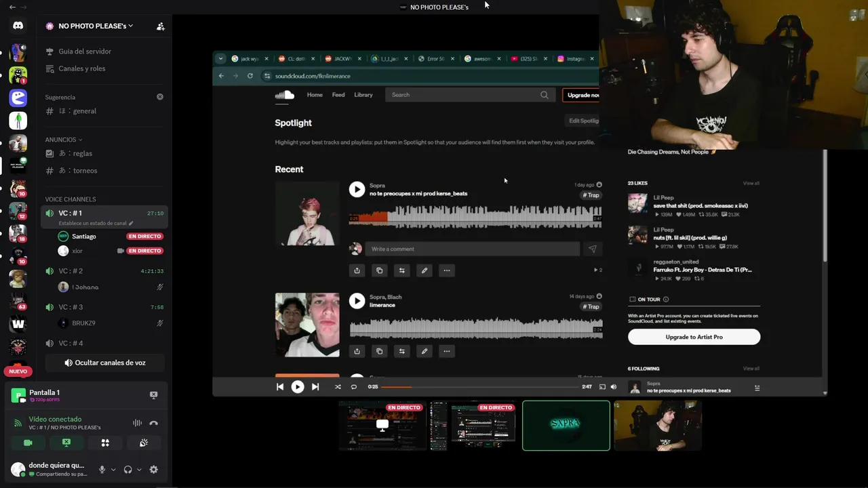Skip to next track in SoundCloud player
This screenshot has height=488, width=868.
(x=315, y=387)
